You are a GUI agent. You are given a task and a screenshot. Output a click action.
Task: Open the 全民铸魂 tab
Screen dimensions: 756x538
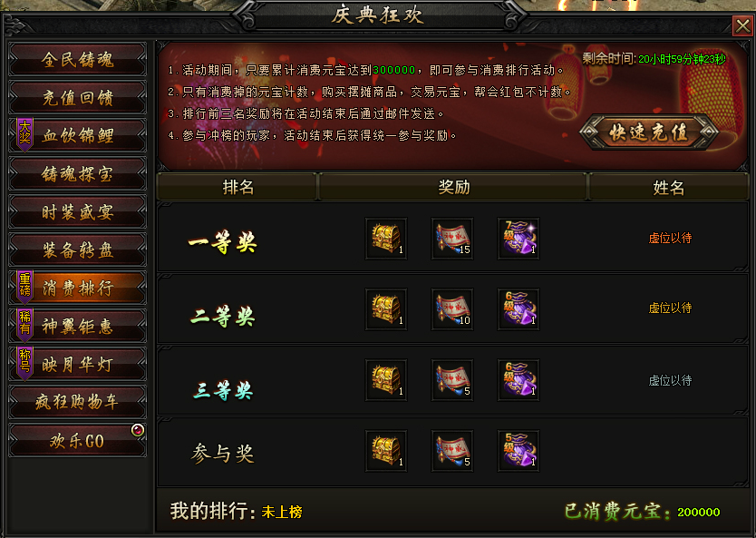(78, 59)
